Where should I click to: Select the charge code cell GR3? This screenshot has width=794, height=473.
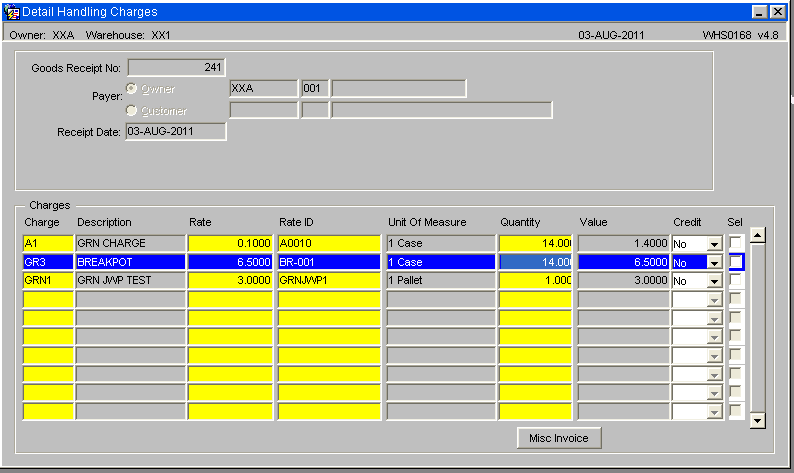coord(48,262)
